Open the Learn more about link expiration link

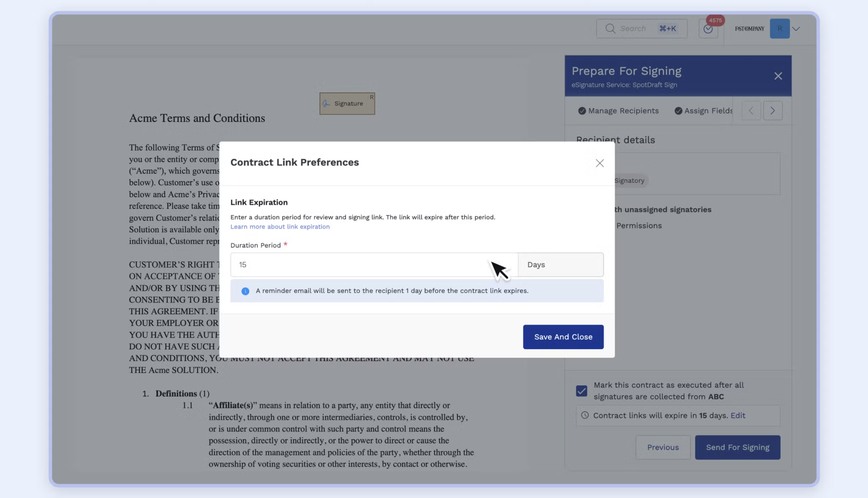[x=280, y=226]
